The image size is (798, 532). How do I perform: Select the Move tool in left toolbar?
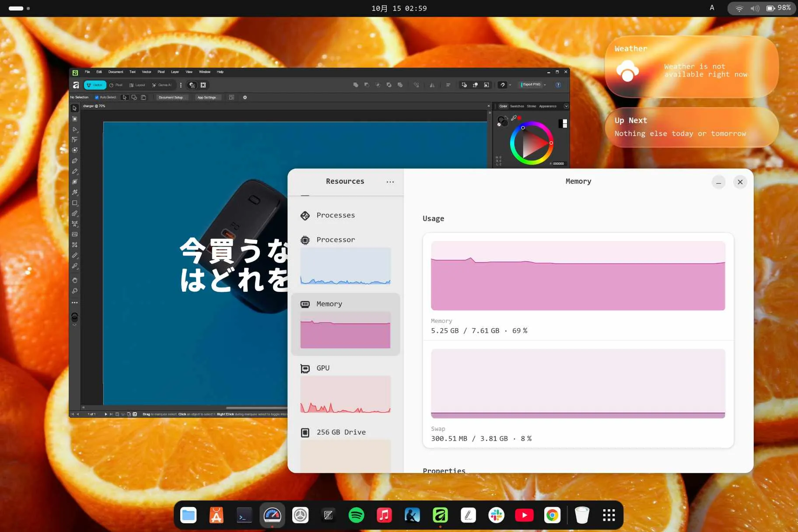tap(75, 108)
